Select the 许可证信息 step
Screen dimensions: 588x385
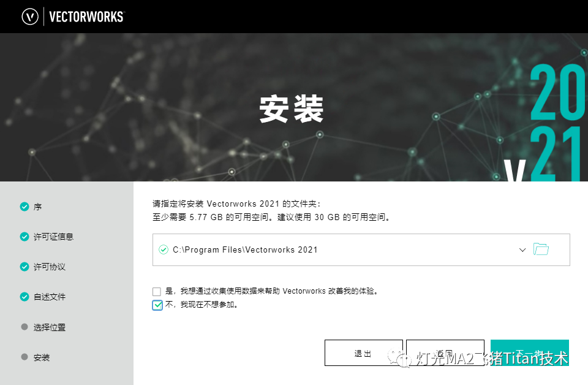click(x=54, y=237)
